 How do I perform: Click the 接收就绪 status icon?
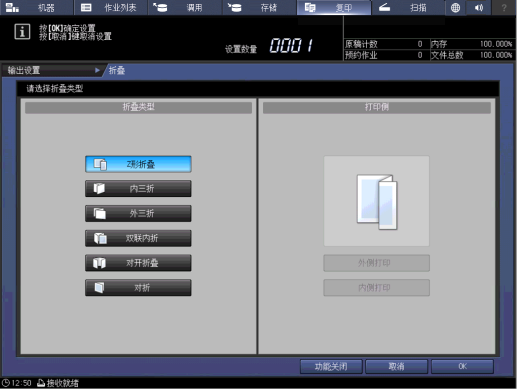(x=58, y=383)
